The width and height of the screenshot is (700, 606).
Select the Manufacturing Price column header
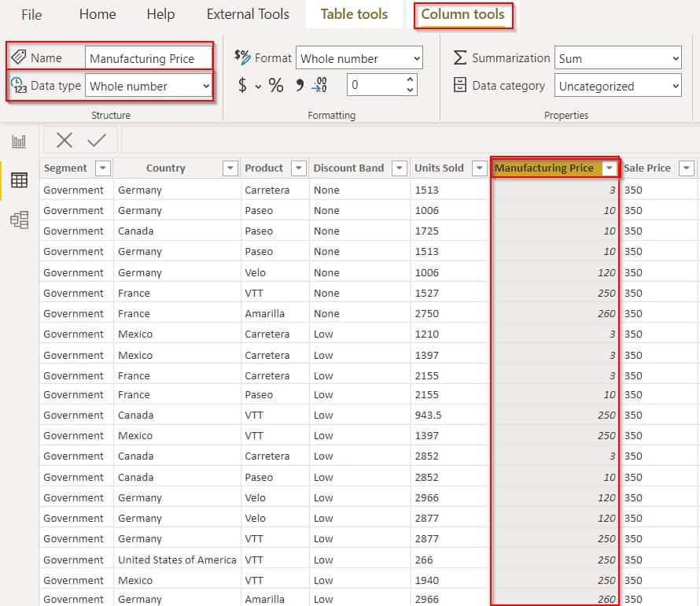point(544,168)
